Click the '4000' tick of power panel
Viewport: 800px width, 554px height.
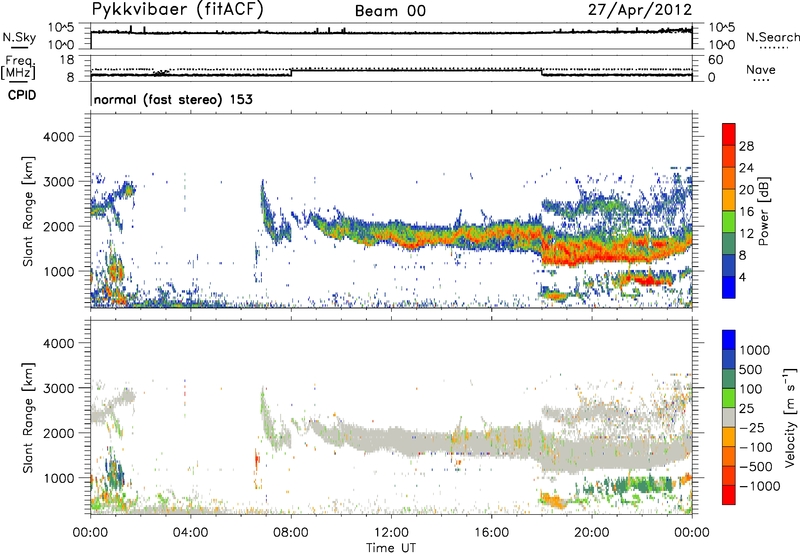[x=59, y=137]
